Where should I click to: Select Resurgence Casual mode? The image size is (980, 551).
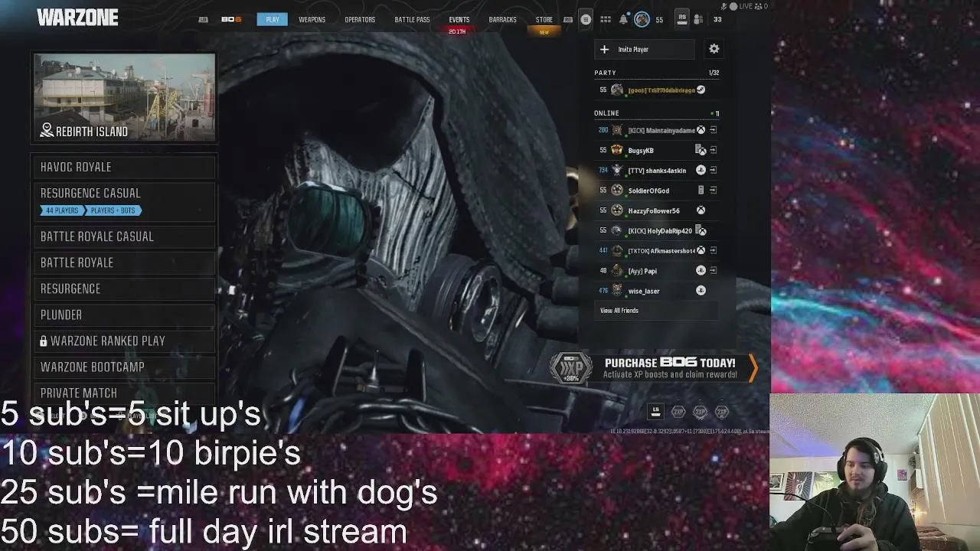pos(124,201)
